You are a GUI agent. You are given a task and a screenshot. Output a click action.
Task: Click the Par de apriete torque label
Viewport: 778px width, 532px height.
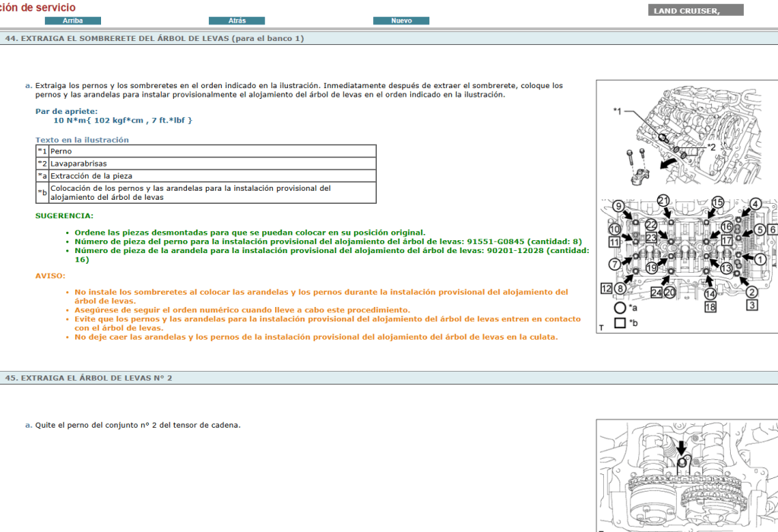coord(66,111)
